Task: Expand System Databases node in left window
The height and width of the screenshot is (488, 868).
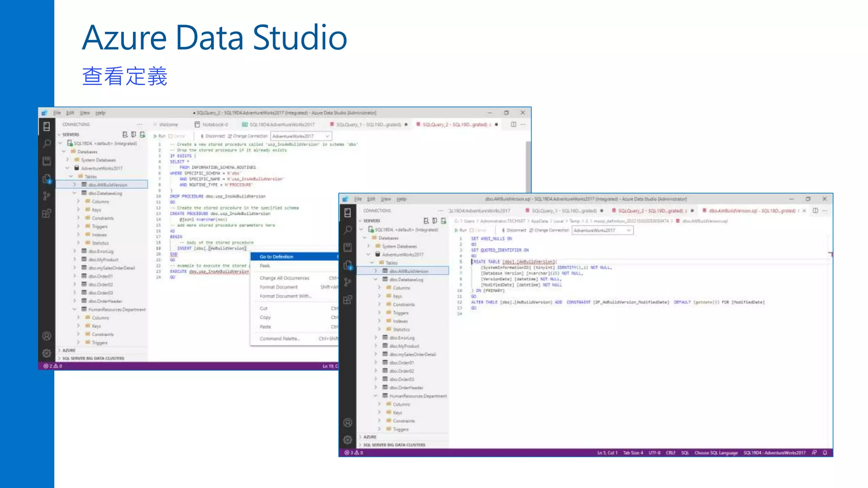Action: click(67, 160)
